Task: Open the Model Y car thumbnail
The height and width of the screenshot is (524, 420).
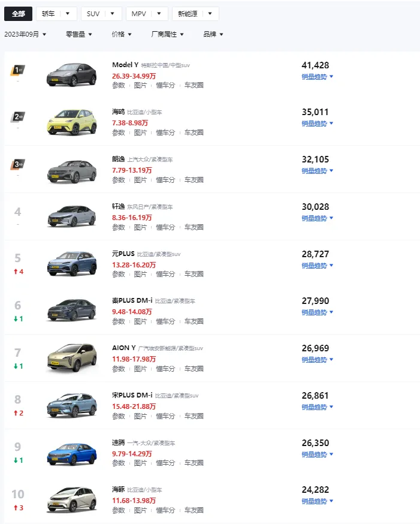Action: [71, 74]
